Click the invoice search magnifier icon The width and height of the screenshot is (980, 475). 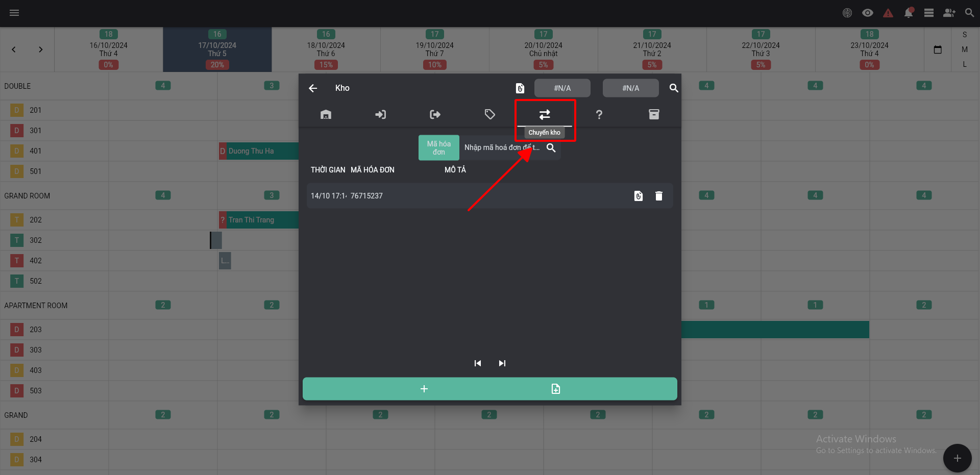pos(551,147)
